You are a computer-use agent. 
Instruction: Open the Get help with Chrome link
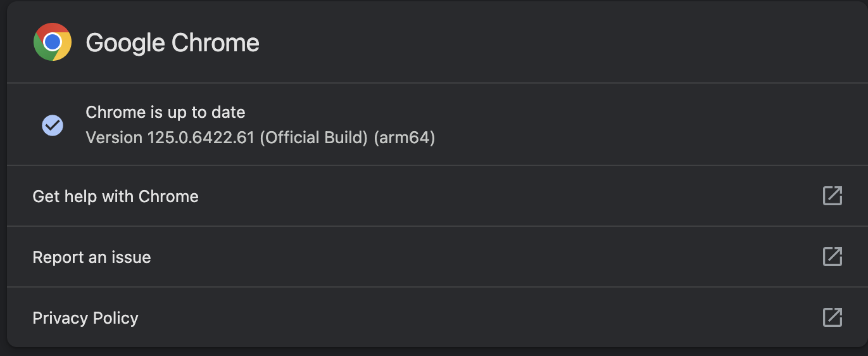pyautogui.click(x=115, y=196)
